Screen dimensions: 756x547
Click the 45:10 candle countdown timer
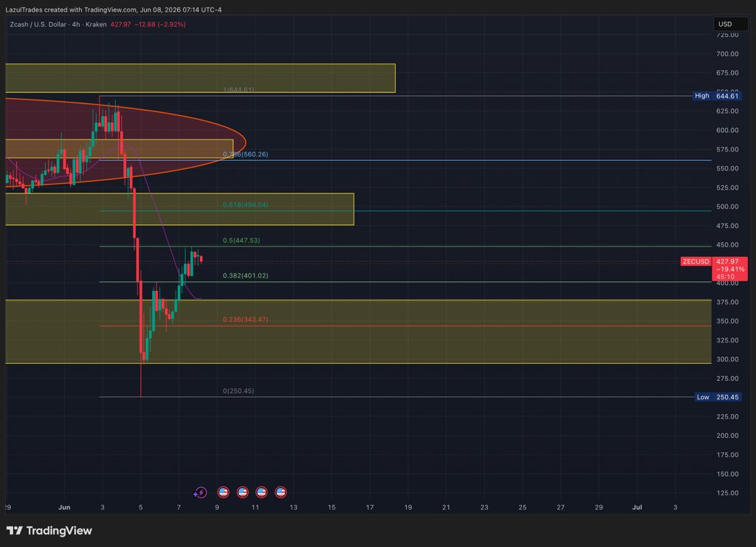(x=725, y=277)
